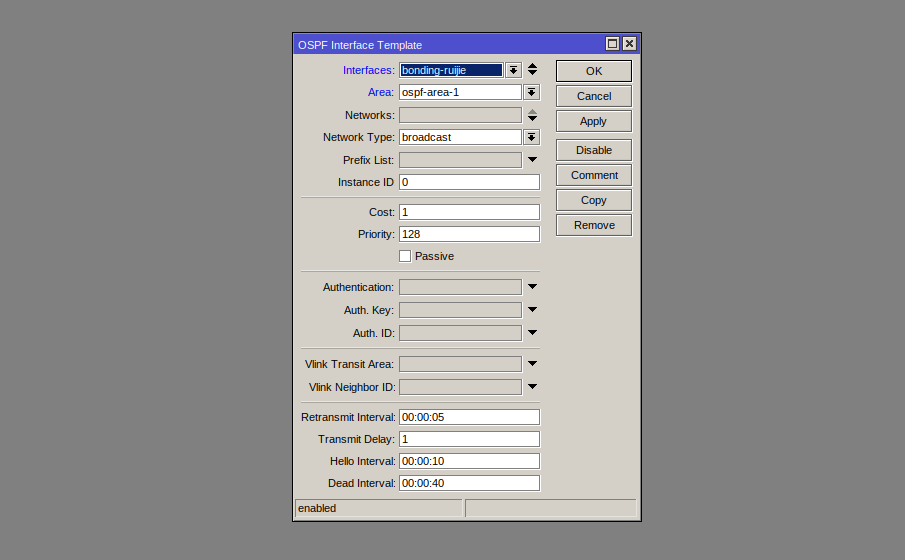Open the Comment dialog
This screenshot has height=560, width=905.
click(594, 175)
